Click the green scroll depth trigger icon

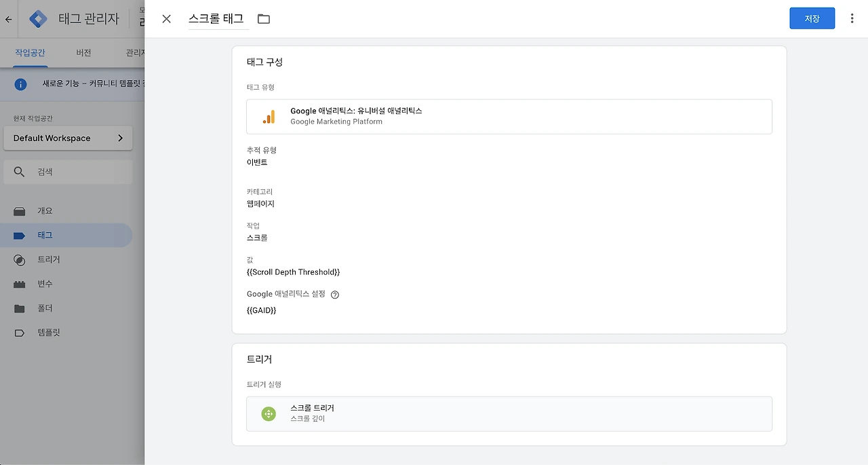click(x=269, y=414)
